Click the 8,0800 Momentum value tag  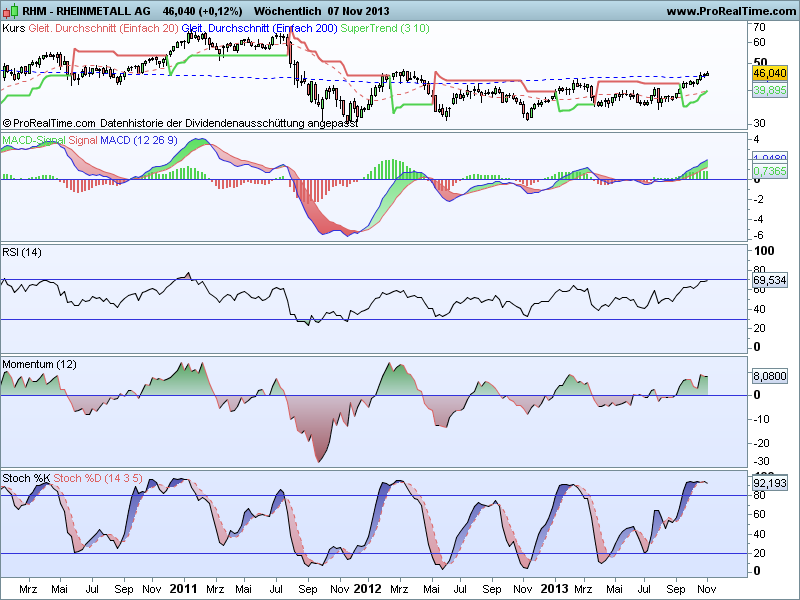[769, 376]
